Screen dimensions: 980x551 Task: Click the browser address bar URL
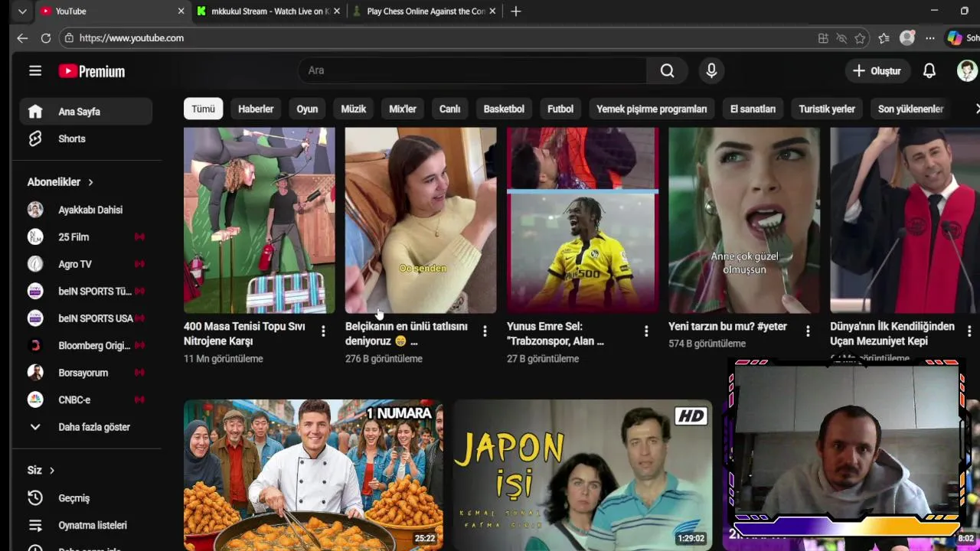(x=131, y=38)
